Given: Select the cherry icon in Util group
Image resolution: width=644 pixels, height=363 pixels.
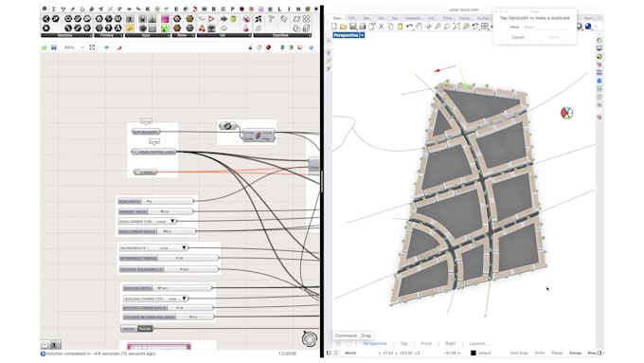Looking at the screenshot, I should 202,28.
